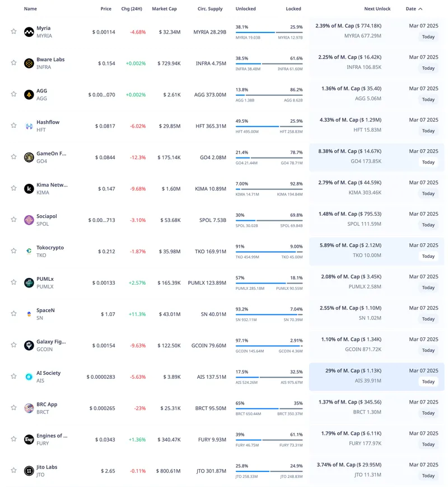Select the AI Society next unlock cell

tap(353, 377)
